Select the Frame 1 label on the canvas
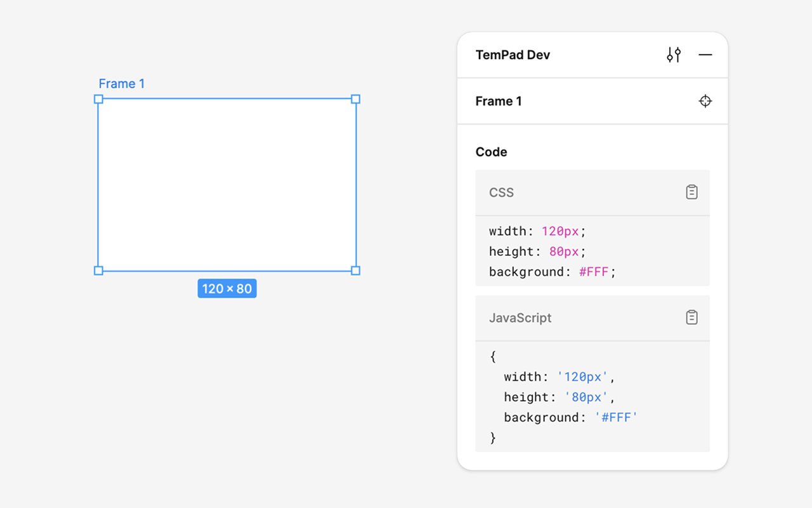Screen dimensions: 812x508 pos(121,83)
